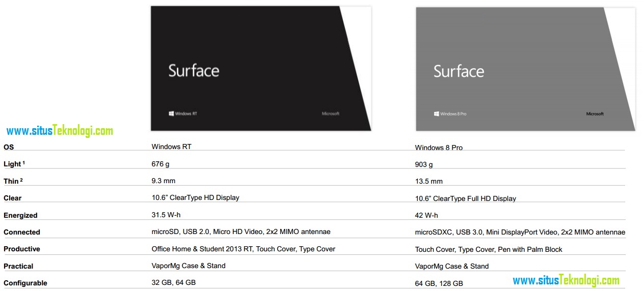The image size is (644, 291).
Task: Click the "Windows 8 Pro" OS value
Action: pyautogui.click(x=439, y=148)
